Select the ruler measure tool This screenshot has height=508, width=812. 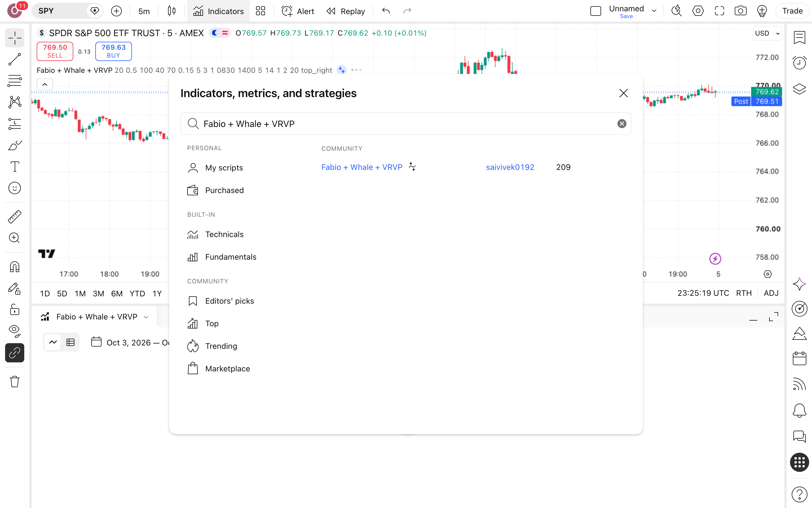pos(14,217)
